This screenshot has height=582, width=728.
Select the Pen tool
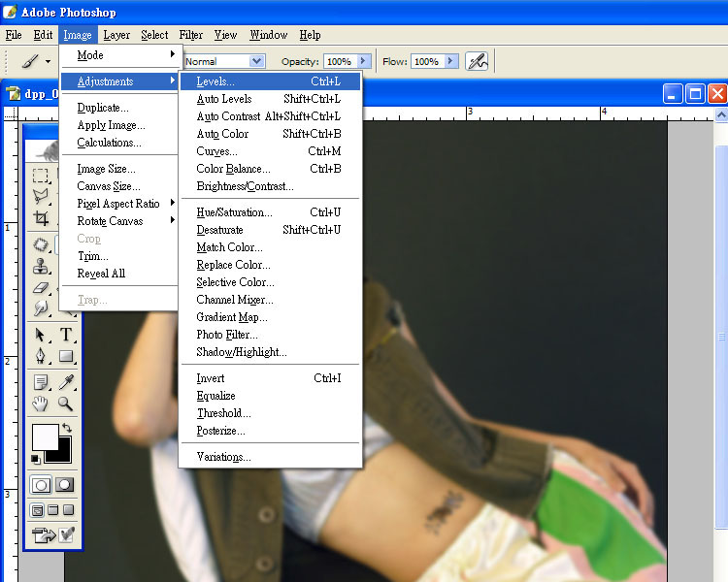coord(41,356)
